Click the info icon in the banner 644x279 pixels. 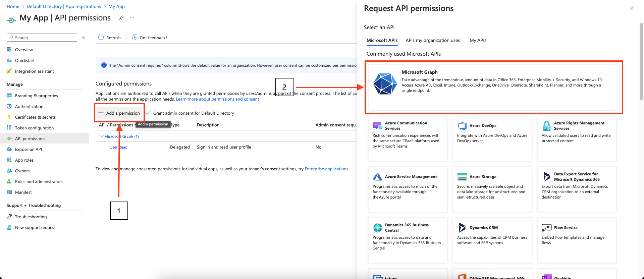(x=104, y=65)
